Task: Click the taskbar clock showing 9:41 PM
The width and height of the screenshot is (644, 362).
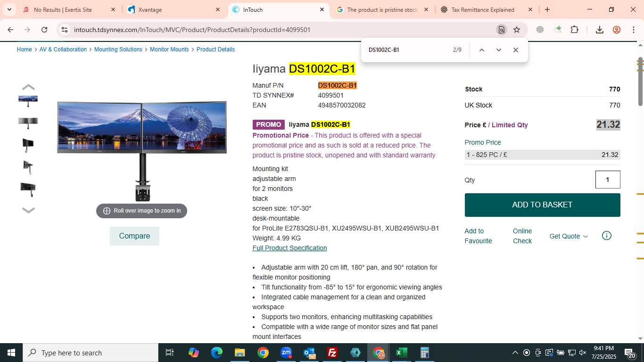Action: click(x=604, y=353)
